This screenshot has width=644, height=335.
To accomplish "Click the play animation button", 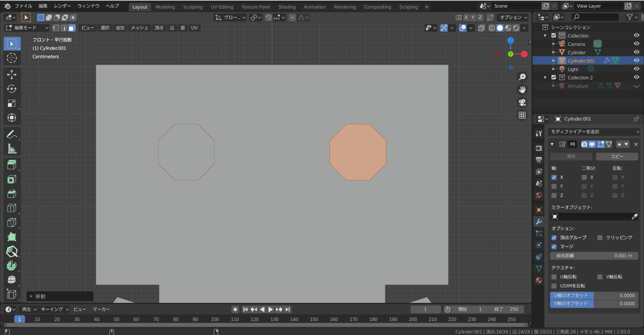I will (270, 309).
